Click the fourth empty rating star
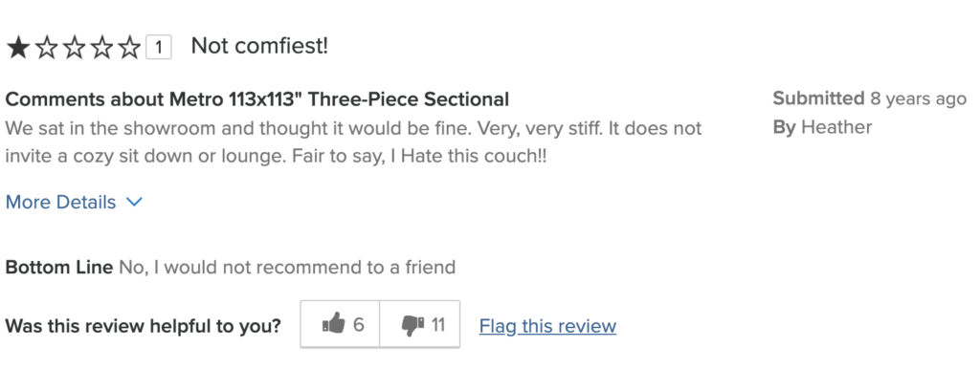This screenshot has height=370, width=980. [101, 48]
